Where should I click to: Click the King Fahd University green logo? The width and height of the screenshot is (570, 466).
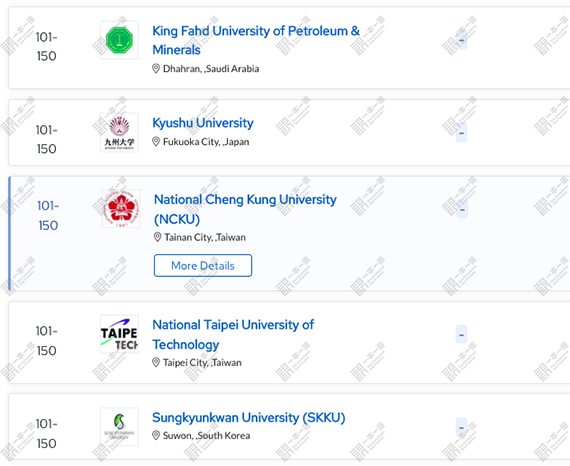(x=119, y=40)
